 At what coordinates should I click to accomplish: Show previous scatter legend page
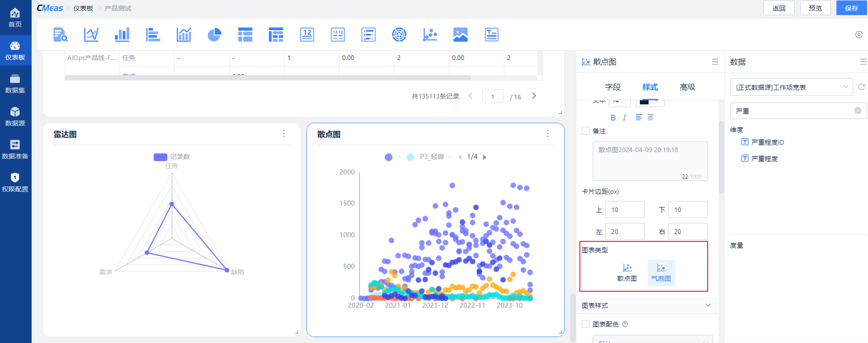click(x=460, y=157)
